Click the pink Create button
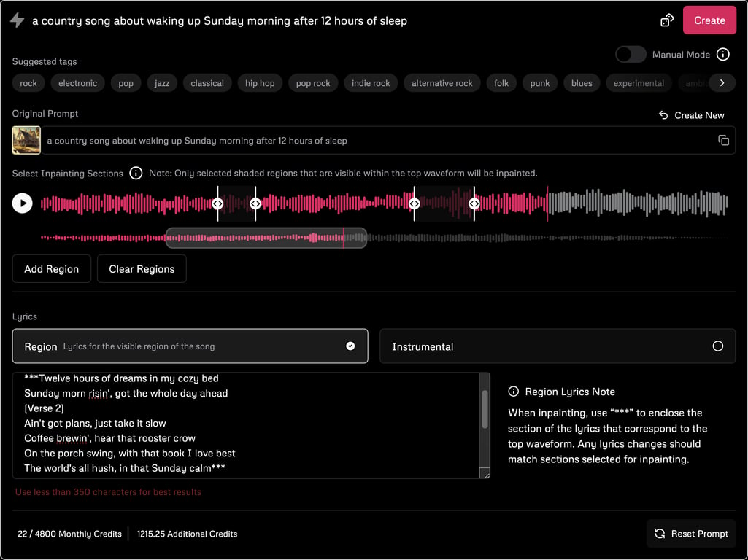Viewport: 748px width, 560px height. click(709, 20)
